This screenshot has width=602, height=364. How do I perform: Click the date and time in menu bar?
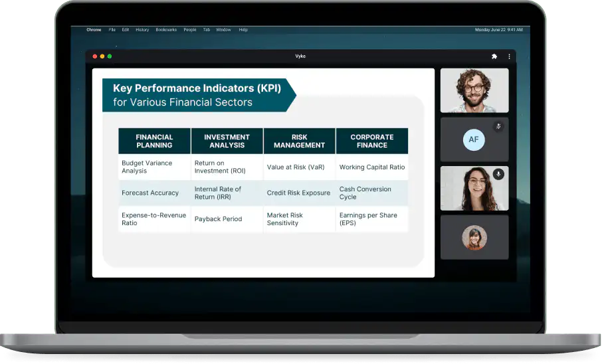pos(499,30)
